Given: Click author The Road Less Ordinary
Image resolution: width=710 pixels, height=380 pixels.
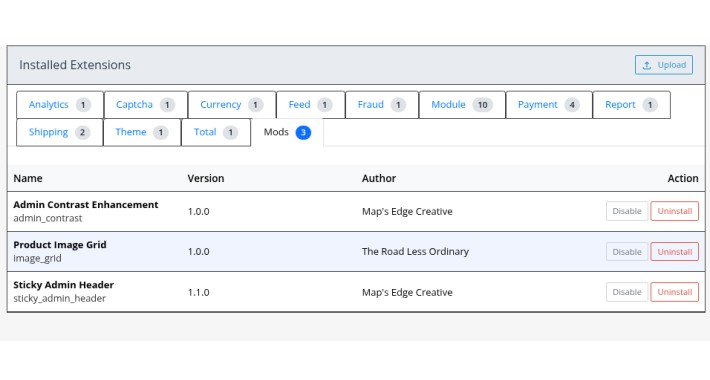Looking at the screenshot, I should 415,252.
